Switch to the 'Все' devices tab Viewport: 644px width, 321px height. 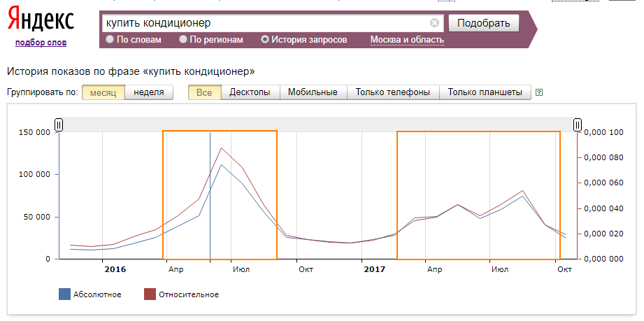coord(205,92)
